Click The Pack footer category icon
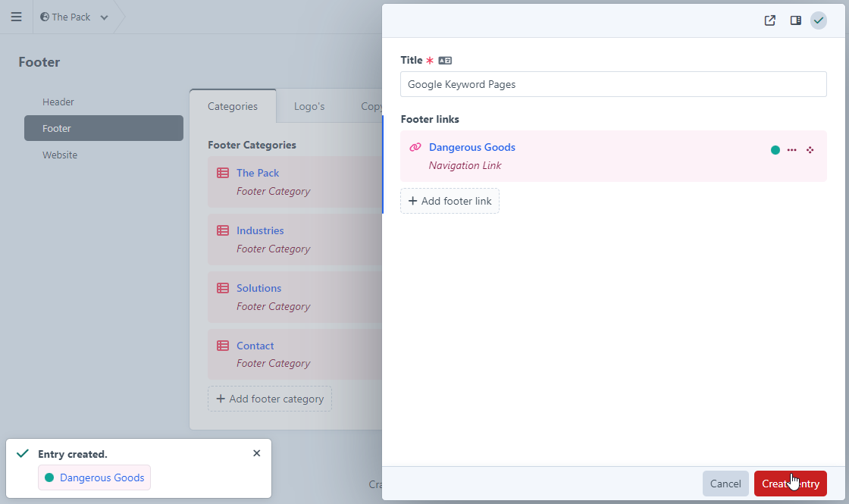This screenshot has width=849, height=504. (x=223, y=173)
